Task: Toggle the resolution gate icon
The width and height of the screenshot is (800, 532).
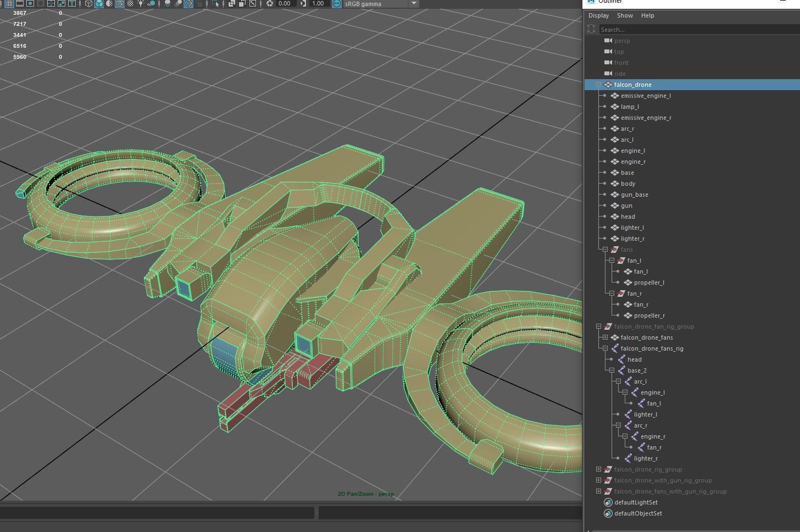Action: tap(30, 3)
